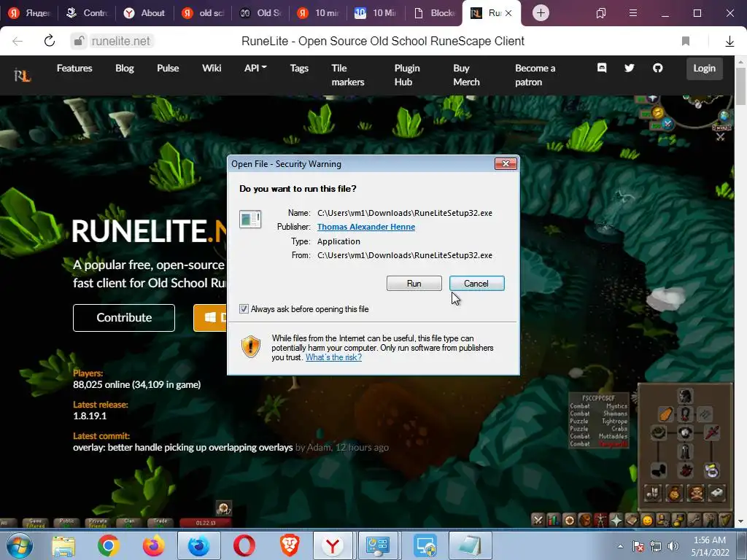The width and height of the screenshot is (747, 560).
Task: Show hidden system tray icons
Action: (620, 546)
